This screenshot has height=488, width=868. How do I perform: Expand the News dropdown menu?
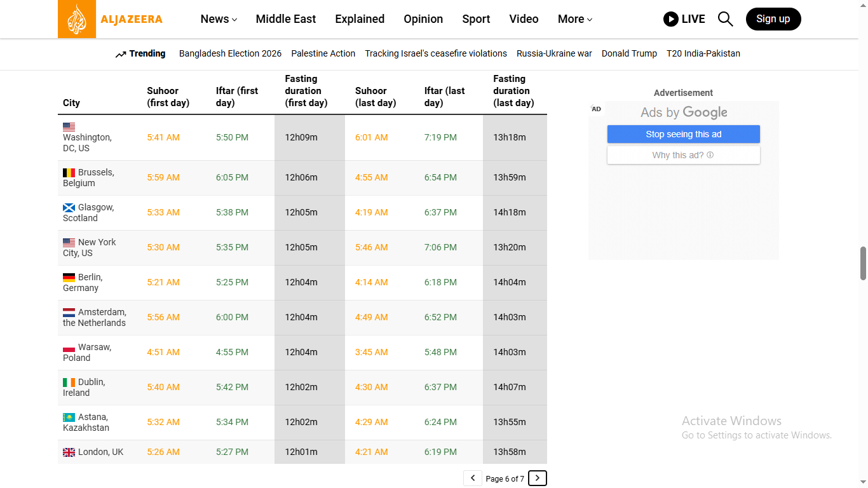[x=219, y=19]
